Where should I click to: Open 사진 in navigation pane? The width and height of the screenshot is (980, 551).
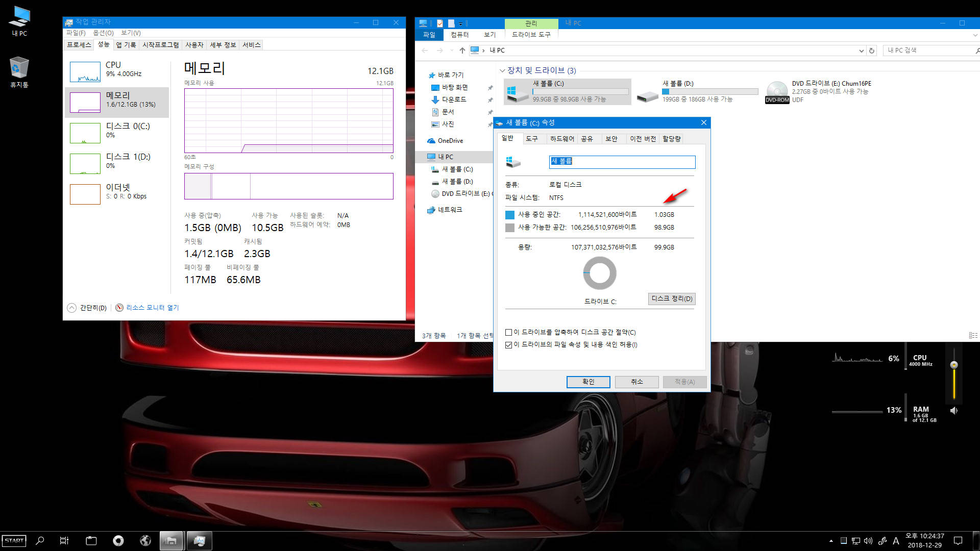(443, 124)
